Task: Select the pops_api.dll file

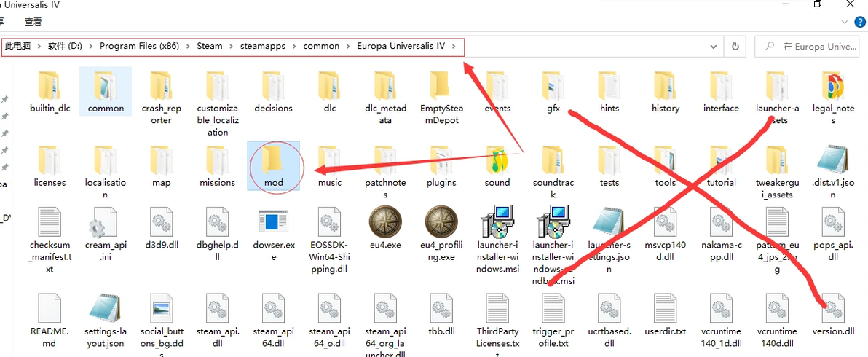Action: click(x=833, y=234)
